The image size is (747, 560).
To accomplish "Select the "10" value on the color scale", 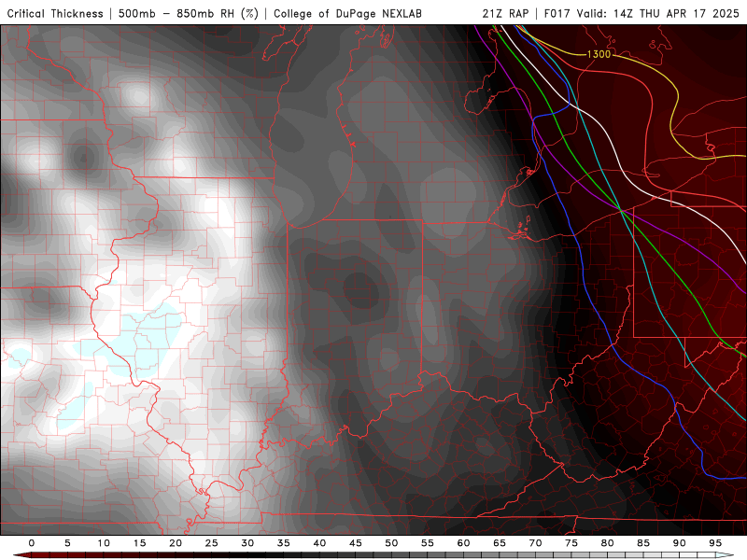I will pyautogui.click(x=104, y=543).
